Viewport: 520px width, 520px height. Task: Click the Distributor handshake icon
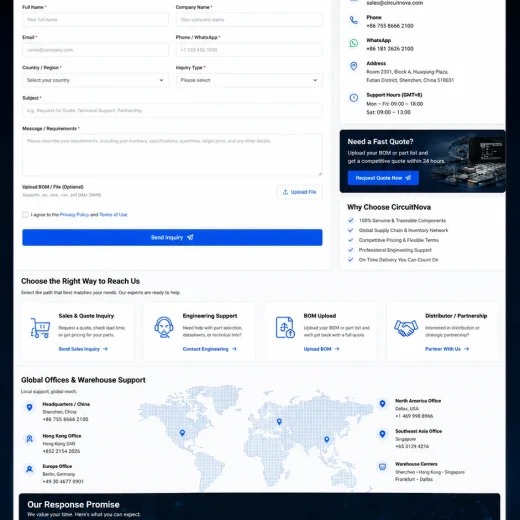click(406, 328)
